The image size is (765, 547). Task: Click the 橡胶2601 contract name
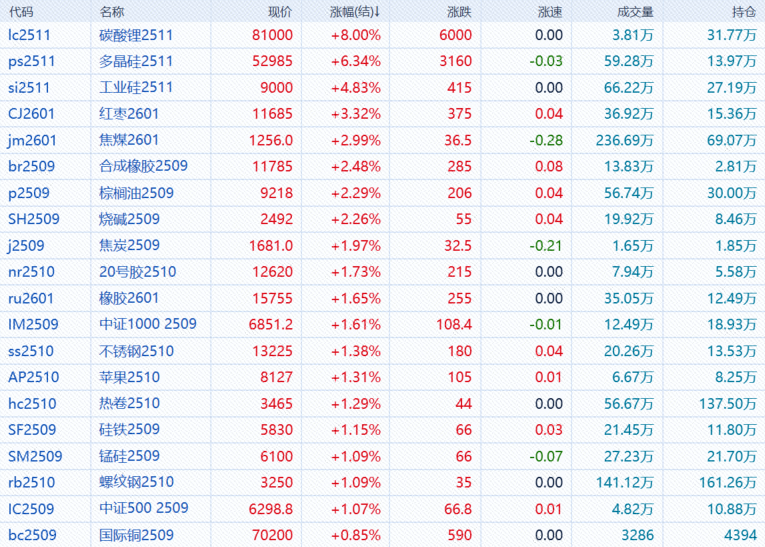129,298
